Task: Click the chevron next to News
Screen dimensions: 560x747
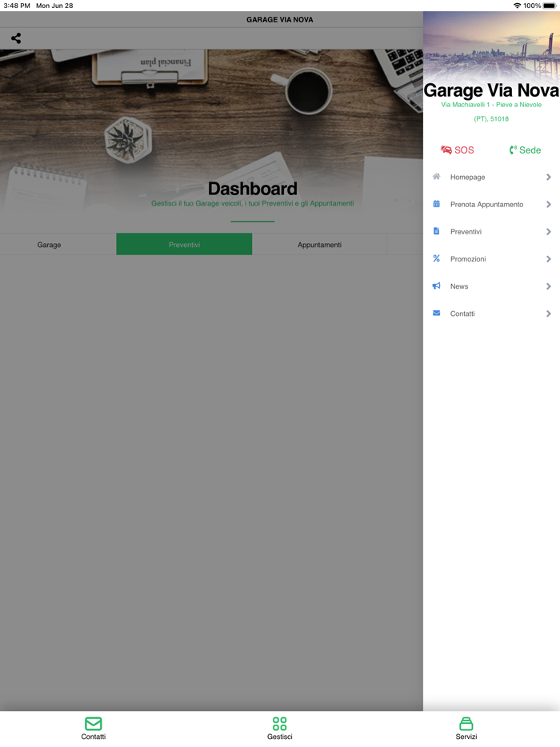Action: (549, 286)
